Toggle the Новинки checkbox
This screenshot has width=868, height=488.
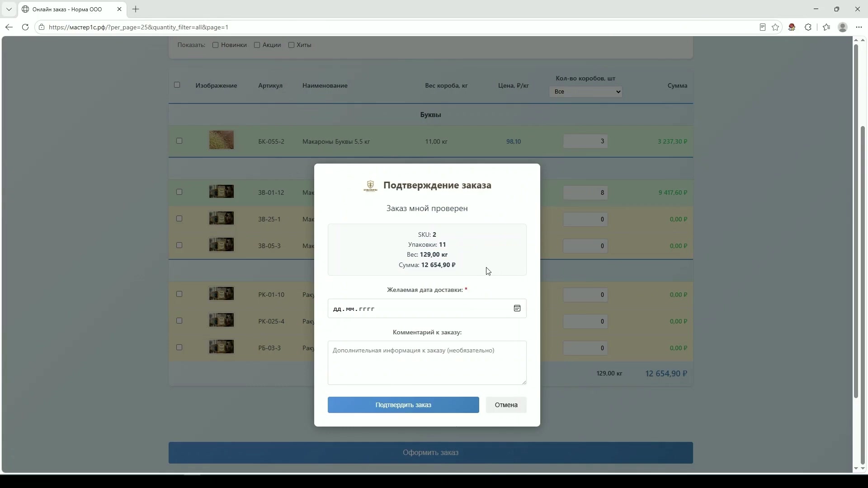216,45
